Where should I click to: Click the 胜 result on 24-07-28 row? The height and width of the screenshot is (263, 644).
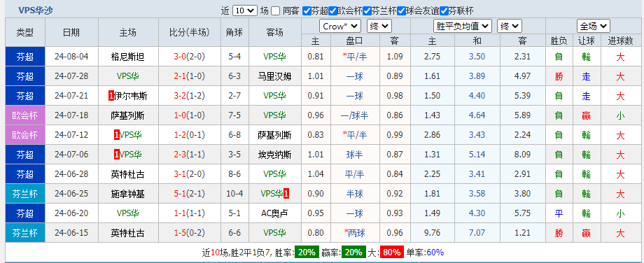pyautogui.click(x=559, y=76)
